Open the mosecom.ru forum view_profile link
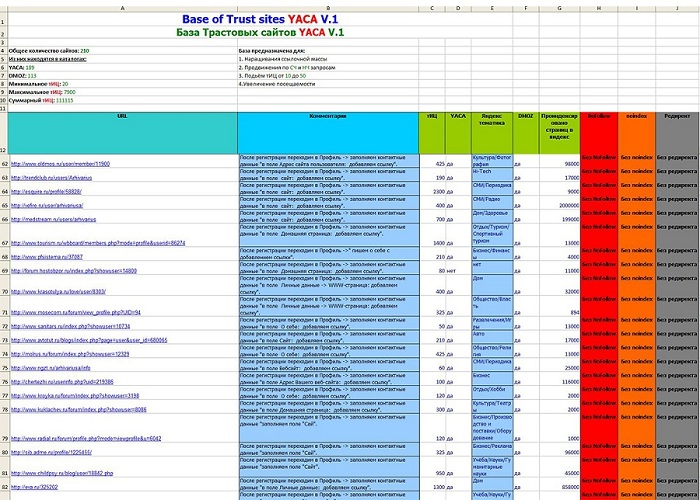The height and width of the screenshot is (500, 700). 76,312
